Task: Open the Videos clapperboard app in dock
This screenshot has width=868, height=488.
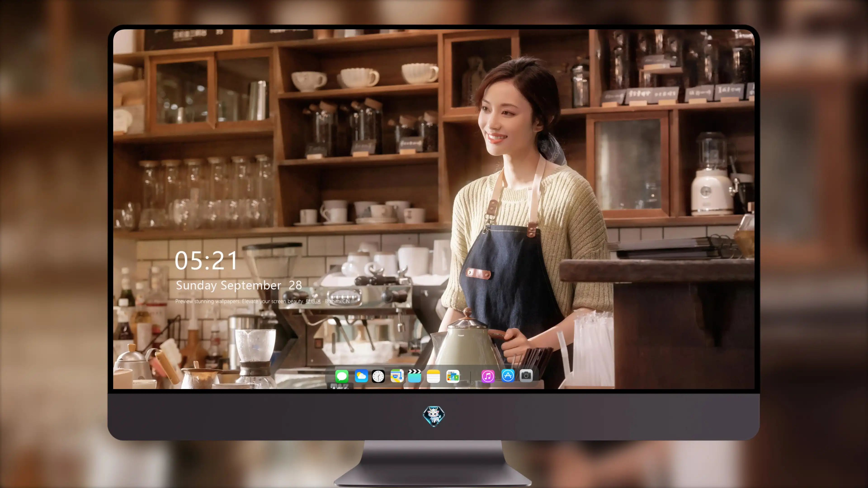Action: point(415,376)
